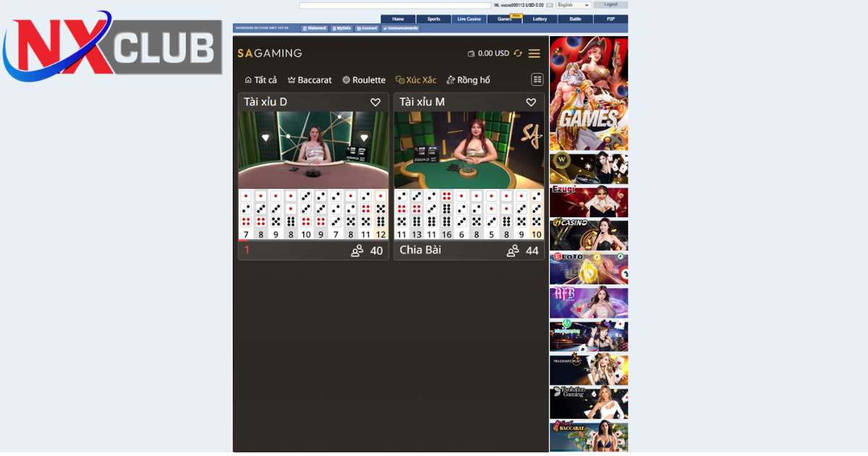Open the Tài xỉu D live stream

point(313,150)
